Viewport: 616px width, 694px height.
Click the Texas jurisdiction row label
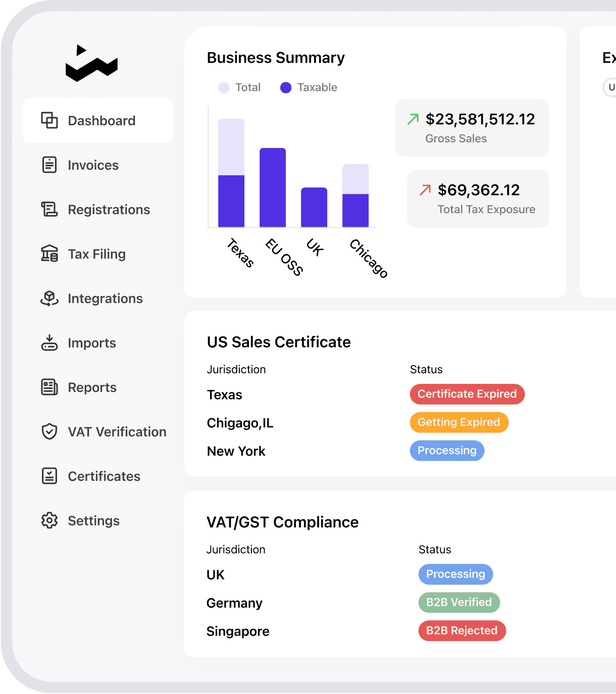click(x=225, y=395)
